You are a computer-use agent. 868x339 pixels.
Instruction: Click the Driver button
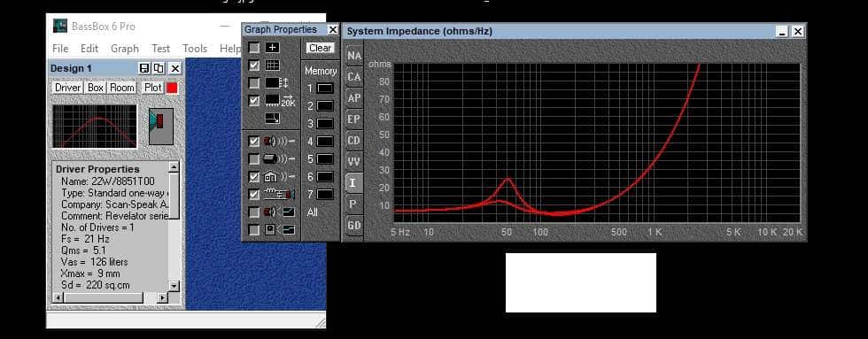[x=67, y=88]
